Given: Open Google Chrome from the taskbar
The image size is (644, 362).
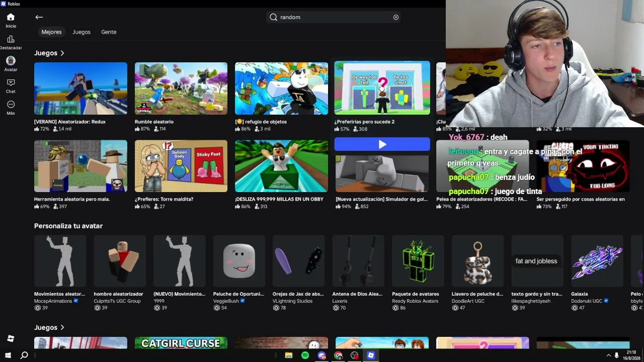Looking at the screenshot, I should click(338, 355).
